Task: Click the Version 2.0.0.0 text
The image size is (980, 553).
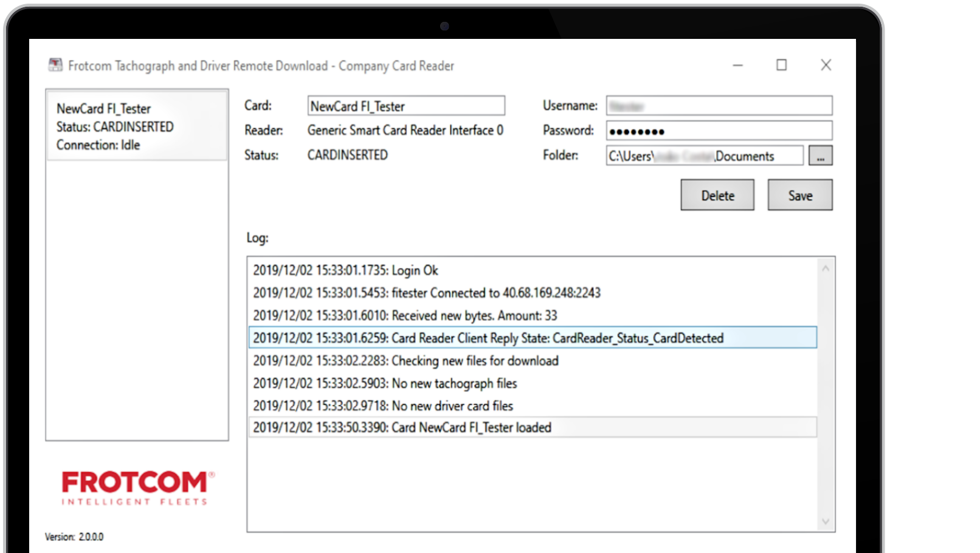Action: click(x=74, y=537)
